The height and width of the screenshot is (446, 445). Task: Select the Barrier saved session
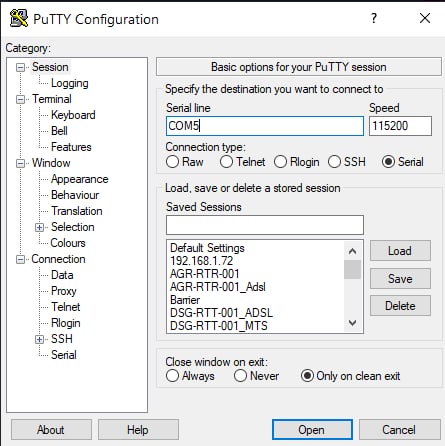tap(185, 300)
